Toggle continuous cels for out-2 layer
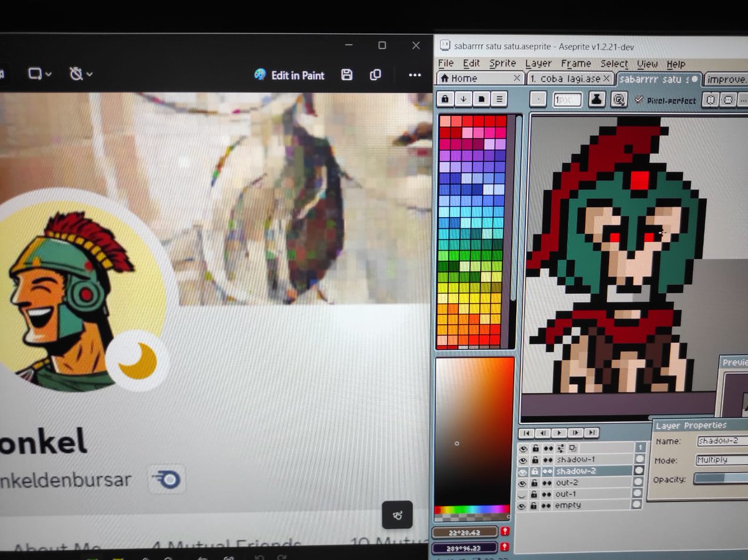Image resolution: width=748 pixels, height=560 pixels. (x=547, y=483)
